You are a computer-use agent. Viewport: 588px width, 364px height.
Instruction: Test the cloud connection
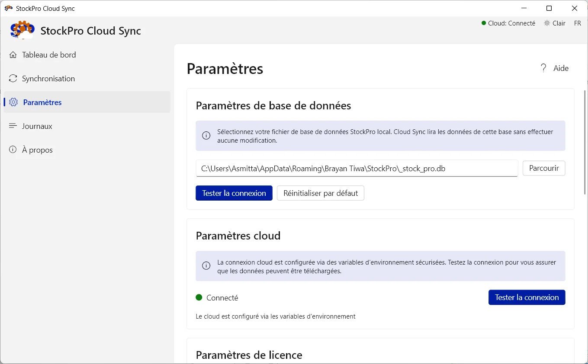click(527, 297)
